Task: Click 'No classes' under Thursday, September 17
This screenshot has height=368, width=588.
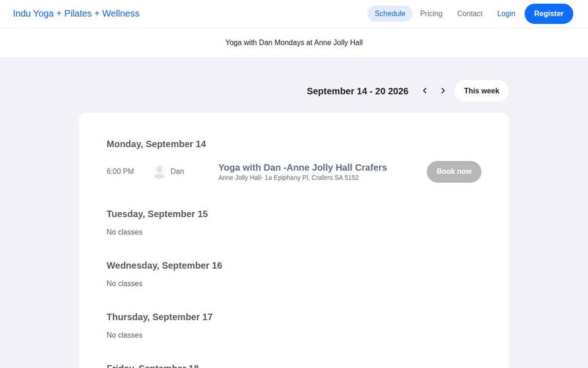Action: click(124, 335)
